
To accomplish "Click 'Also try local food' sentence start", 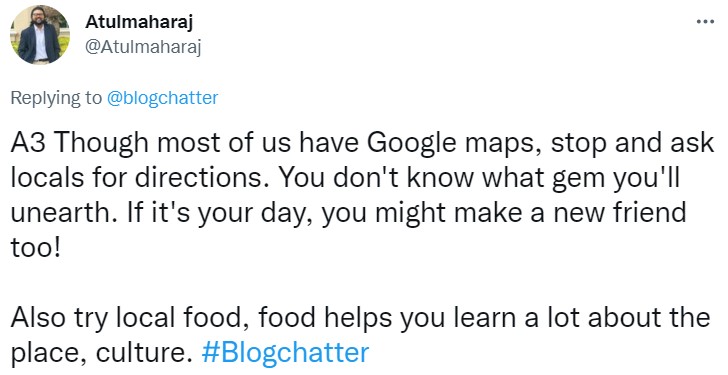I will tap(131, 318).
